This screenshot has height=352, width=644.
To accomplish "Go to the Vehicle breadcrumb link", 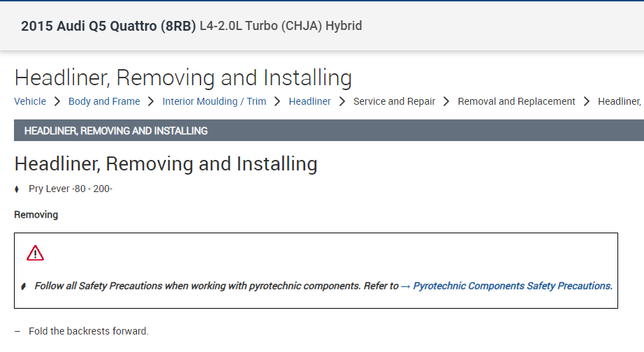I will [x=30, y=101].
